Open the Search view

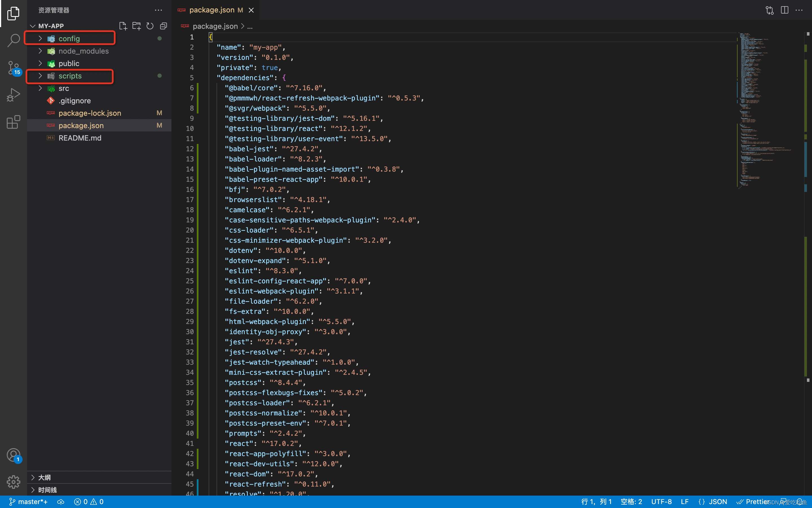click(x=14, y=40)
